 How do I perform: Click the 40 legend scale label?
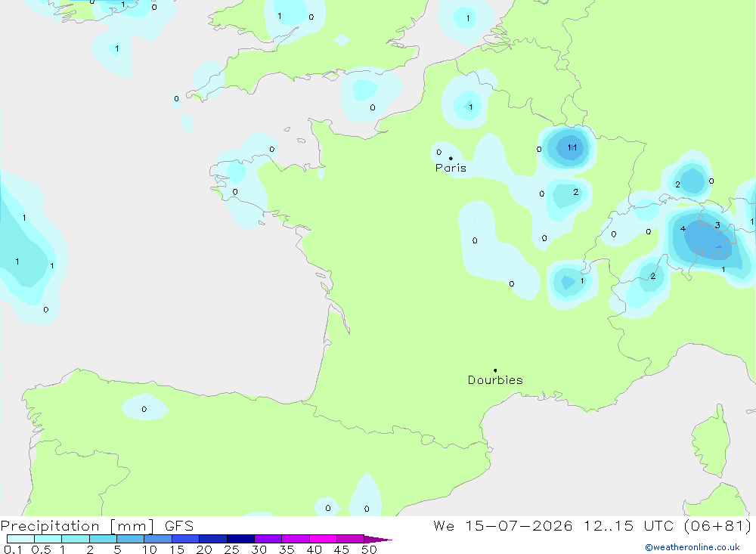[x=314, y=549]
